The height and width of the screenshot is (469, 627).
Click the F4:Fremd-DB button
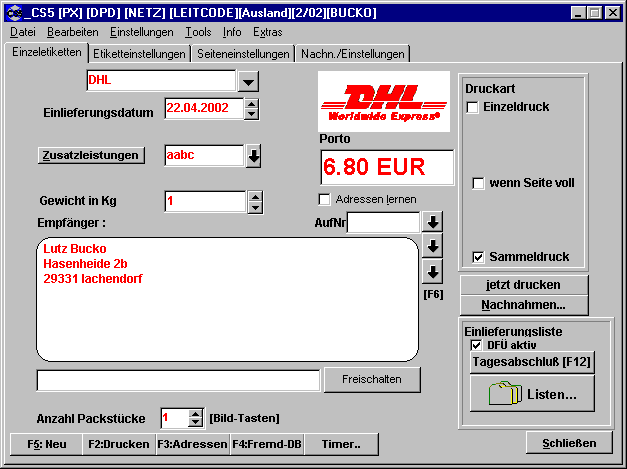267,444
